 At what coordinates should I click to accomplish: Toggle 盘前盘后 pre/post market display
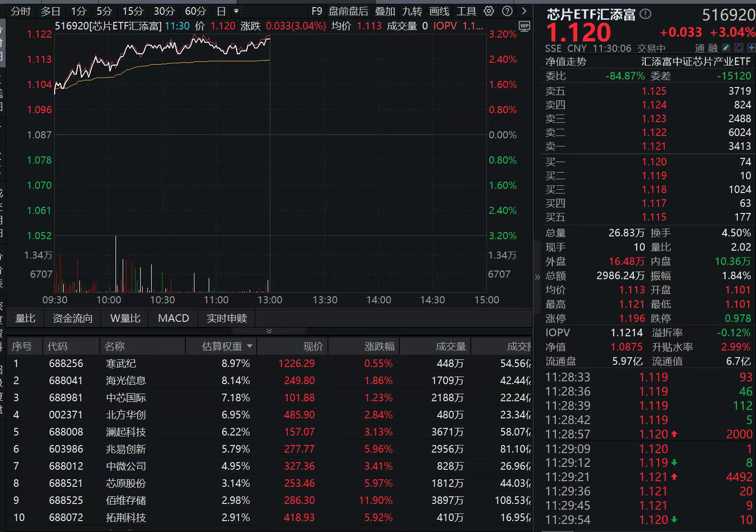coord(349,11)
